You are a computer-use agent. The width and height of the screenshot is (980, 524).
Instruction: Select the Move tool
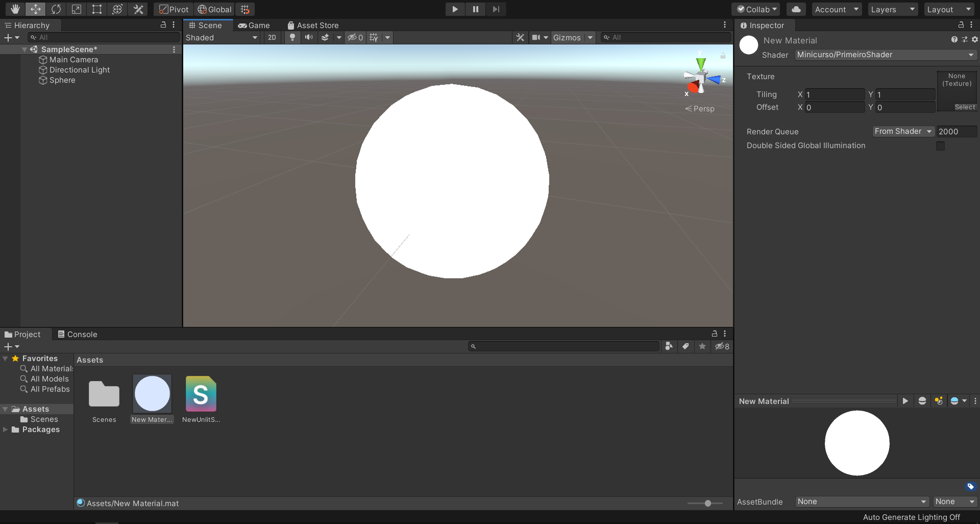36,9
